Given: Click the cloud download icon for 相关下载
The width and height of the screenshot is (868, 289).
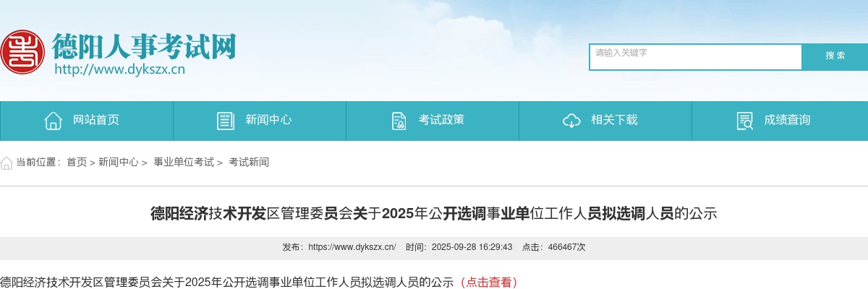Looking at the screenshot, I should point(571,121).
